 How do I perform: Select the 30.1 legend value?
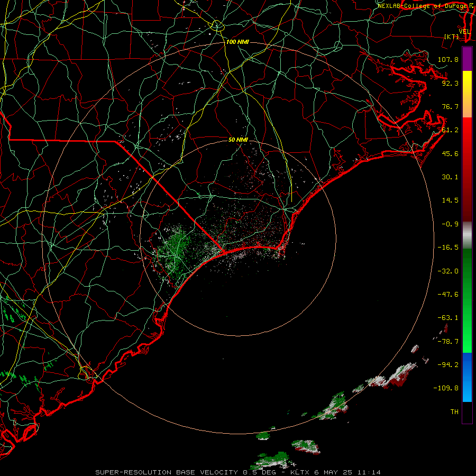(450, 177)
